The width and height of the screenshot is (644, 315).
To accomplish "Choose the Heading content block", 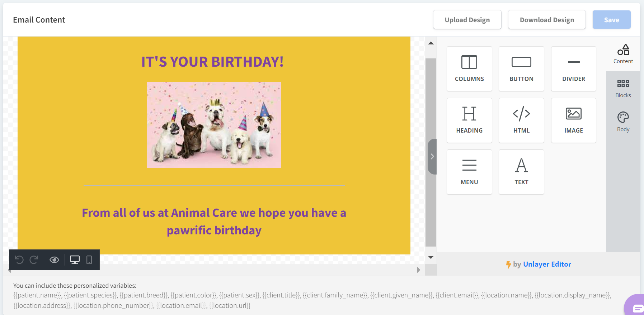I will [469, 120].
